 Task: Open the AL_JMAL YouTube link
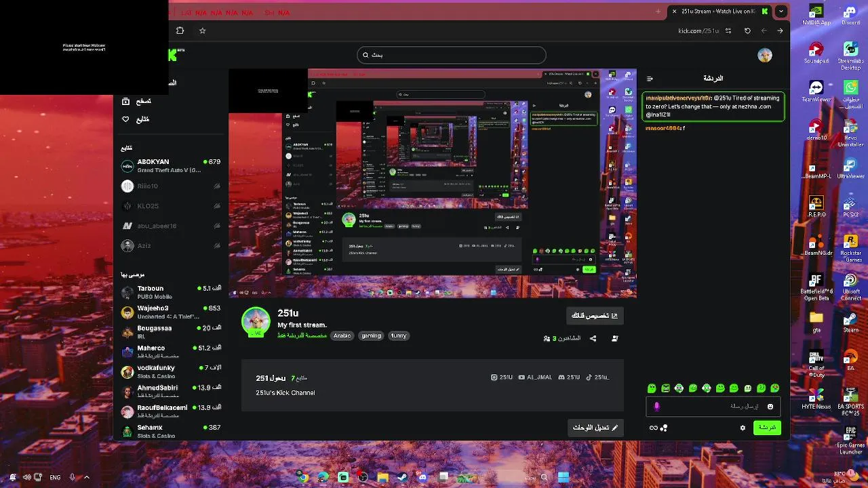coord(535,377)
